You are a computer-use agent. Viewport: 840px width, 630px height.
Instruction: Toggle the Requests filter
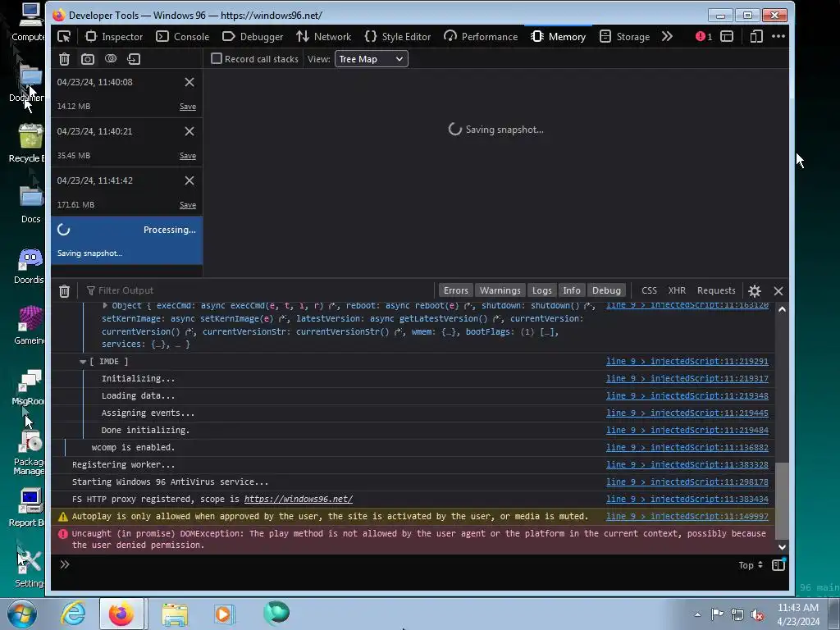tap(716, 290)
